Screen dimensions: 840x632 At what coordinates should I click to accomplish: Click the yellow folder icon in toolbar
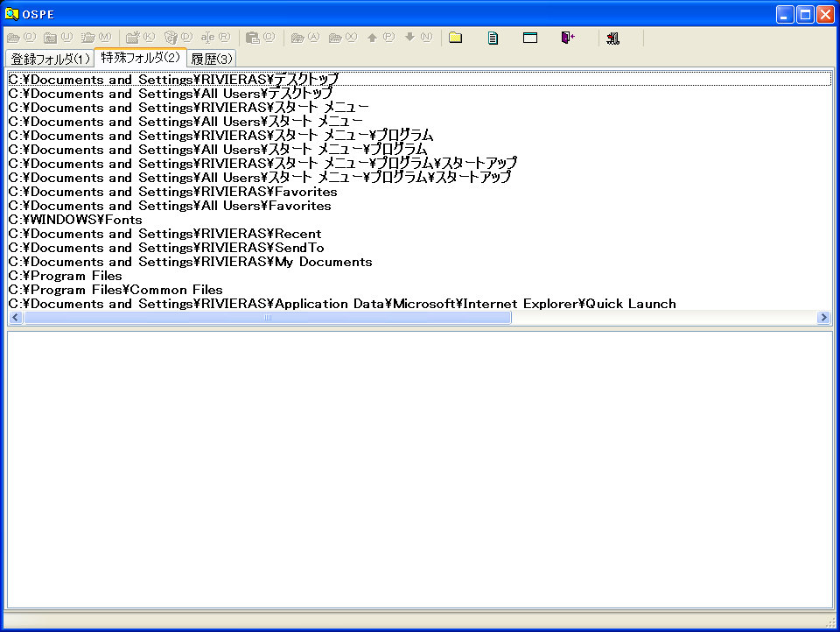tap(455, 38)
